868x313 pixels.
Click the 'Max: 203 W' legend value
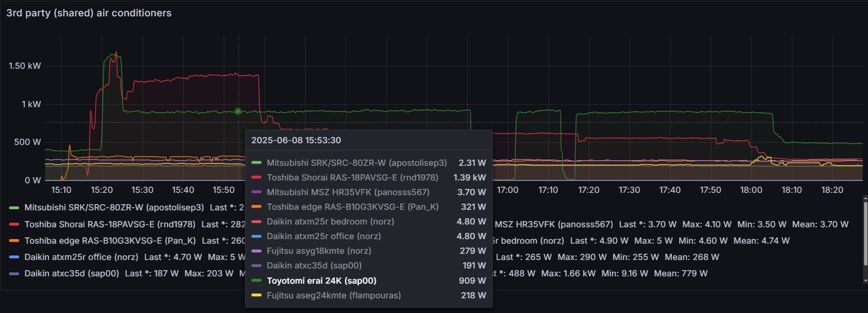(209, 273)
